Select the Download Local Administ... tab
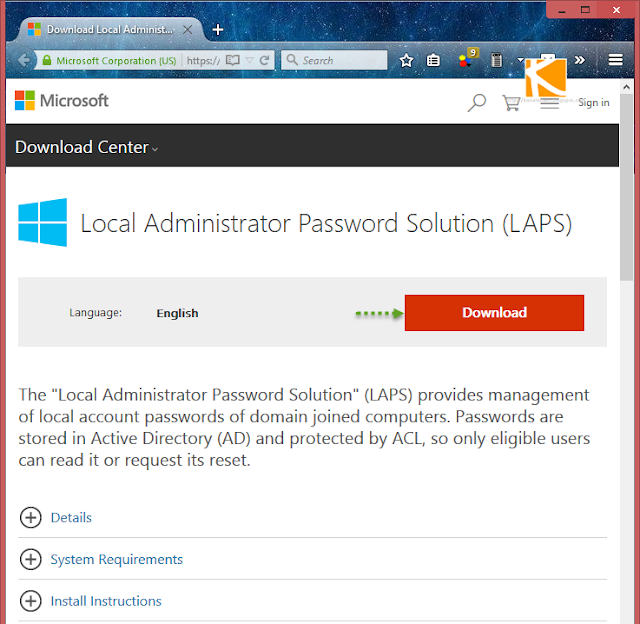Image resolution: width=640 pixels, height=624 pixels. click(x=109, y=29)
